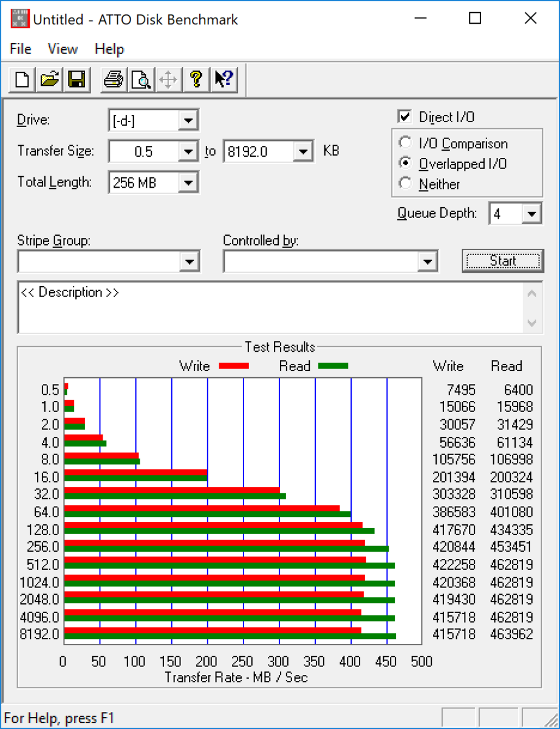The width and height of the screenshot is (560, 729).
Task: Click the Test Results group title
Action: [x=280, y=347]
